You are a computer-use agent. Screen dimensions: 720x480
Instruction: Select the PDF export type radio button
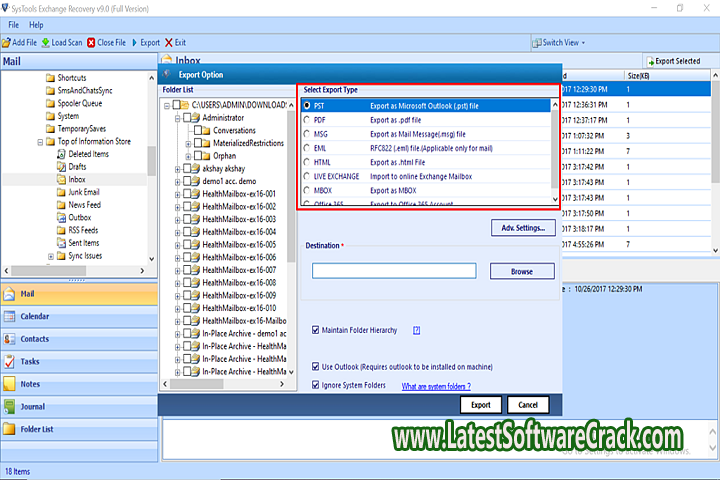click(x=308, y=119)
